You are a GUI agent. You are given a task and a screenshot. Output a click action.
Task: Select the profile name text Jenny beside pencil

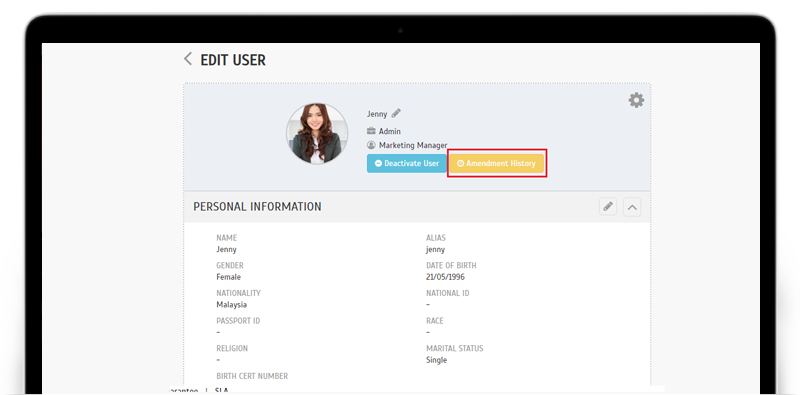pyautogui.click(x=377, y=114)
